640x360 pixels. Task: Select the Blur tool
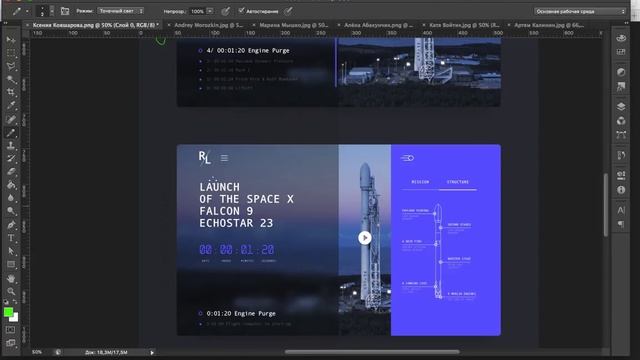point(11,198)
